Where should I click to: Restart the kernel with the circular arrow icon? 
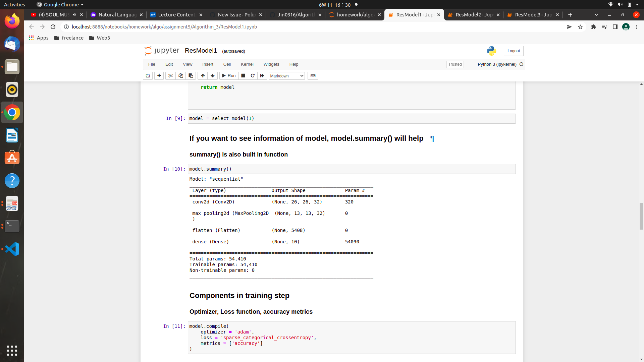(x=253, y=76)
